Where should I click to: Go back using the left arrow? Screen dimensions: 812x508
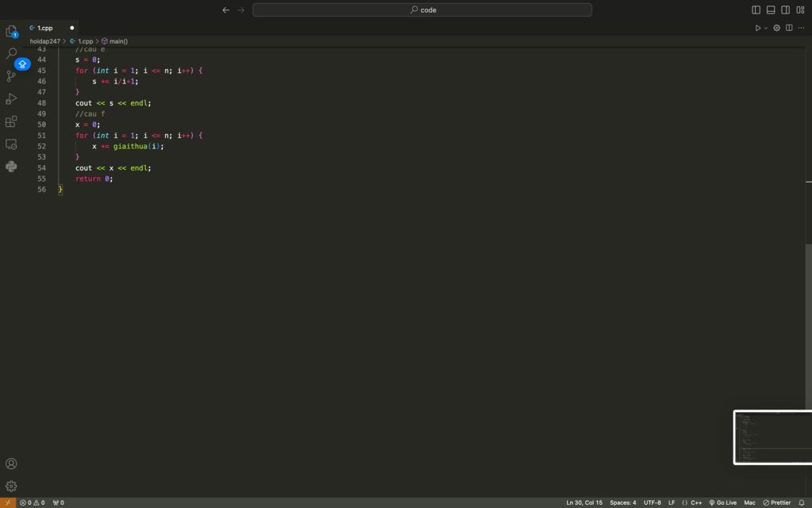(226, 10)
